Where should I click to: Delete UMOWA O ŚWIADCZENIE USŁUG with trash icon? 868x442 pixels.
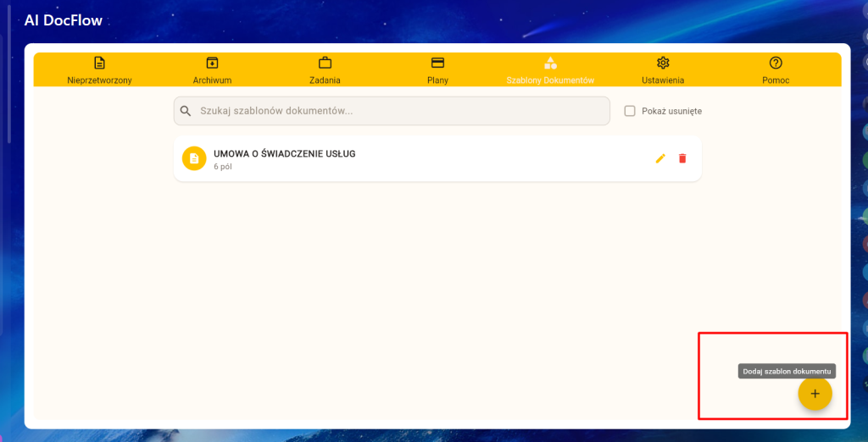click(x=682, y=158)
